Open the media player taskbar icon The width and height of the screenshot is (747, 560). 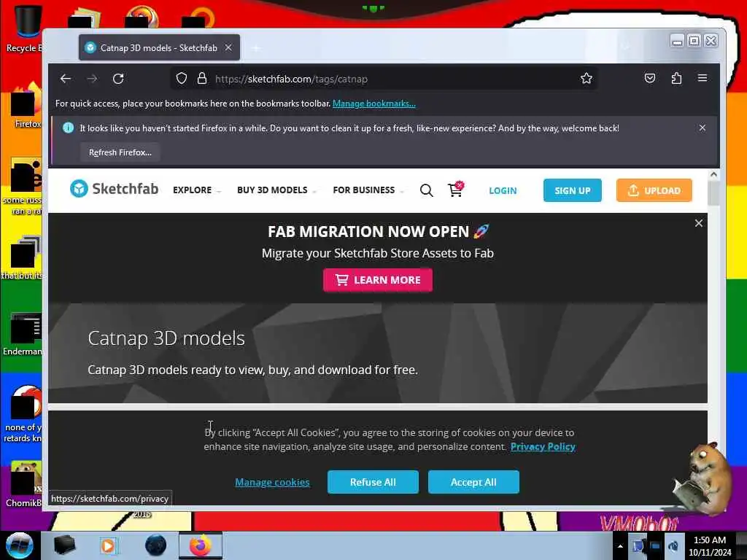click(108, 545)
